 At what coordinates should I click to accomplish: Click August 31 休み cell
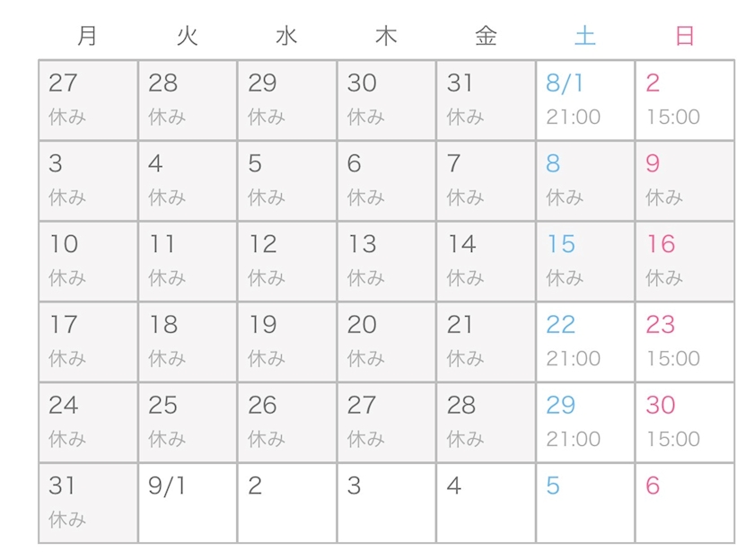(x=88, y=503)
